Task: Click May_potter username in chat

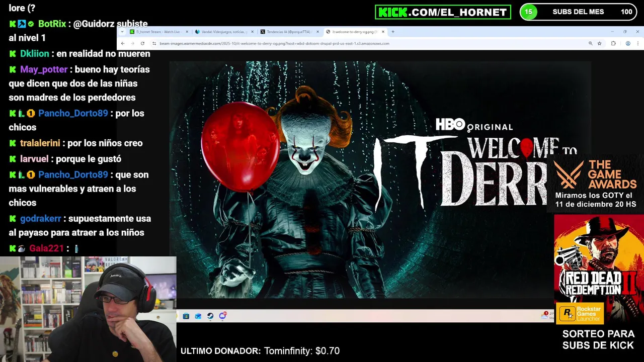Action: 43,69
